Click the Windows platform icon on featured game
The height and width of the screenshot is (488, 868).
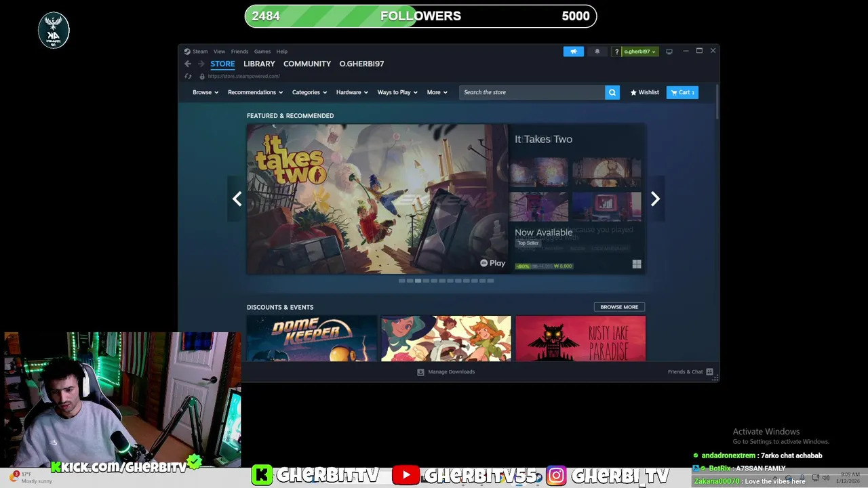[637, 264]
